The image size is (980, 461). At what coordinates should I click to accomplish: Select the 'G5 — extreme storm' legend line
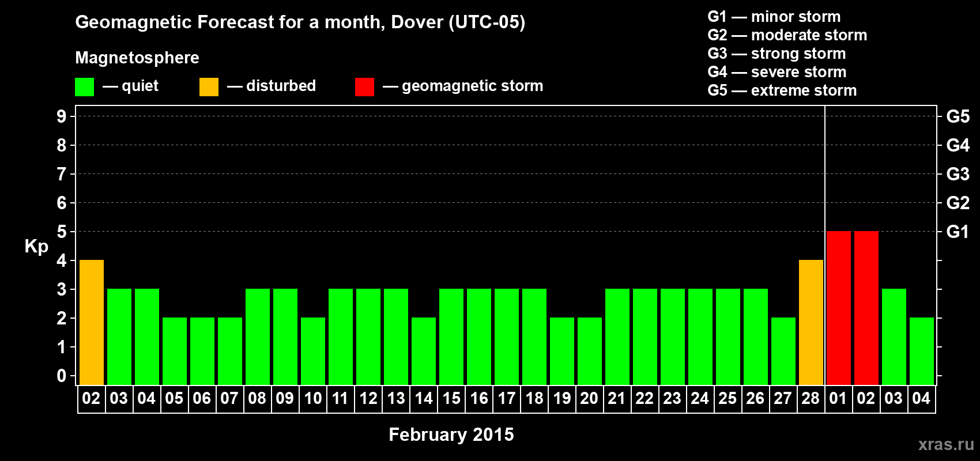click(782, 90)
